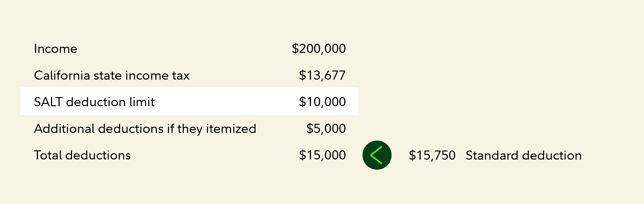644x204 pixels.
Task: Click the $15,750 standard deduction amount
Action: [432, 155]
